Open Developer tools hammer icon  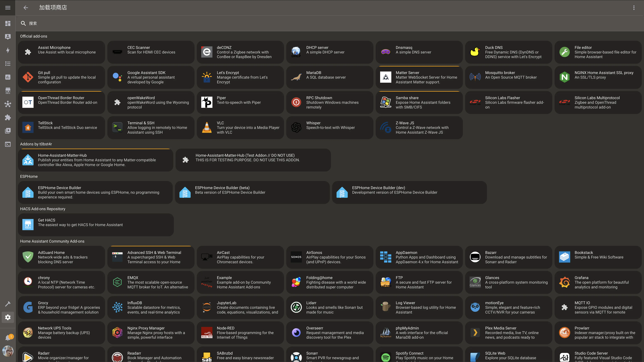[8, 304]
